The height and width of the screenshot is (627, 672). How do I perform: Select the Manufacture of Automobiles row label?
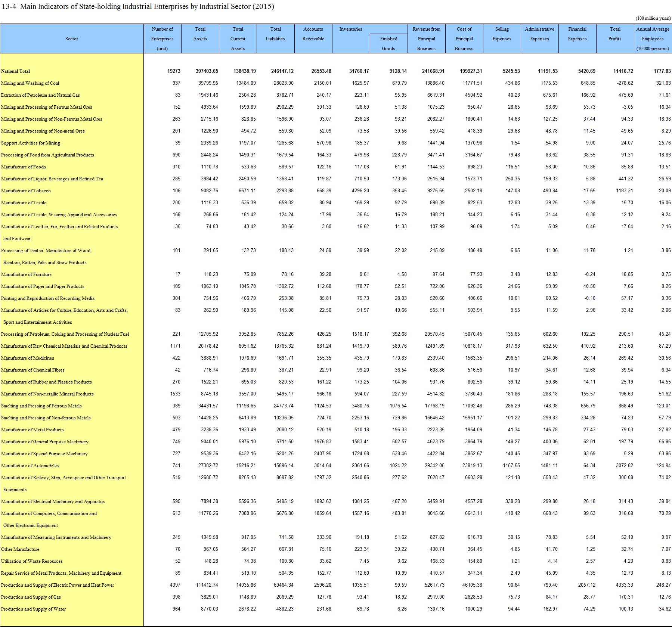(x=30, y=466)
